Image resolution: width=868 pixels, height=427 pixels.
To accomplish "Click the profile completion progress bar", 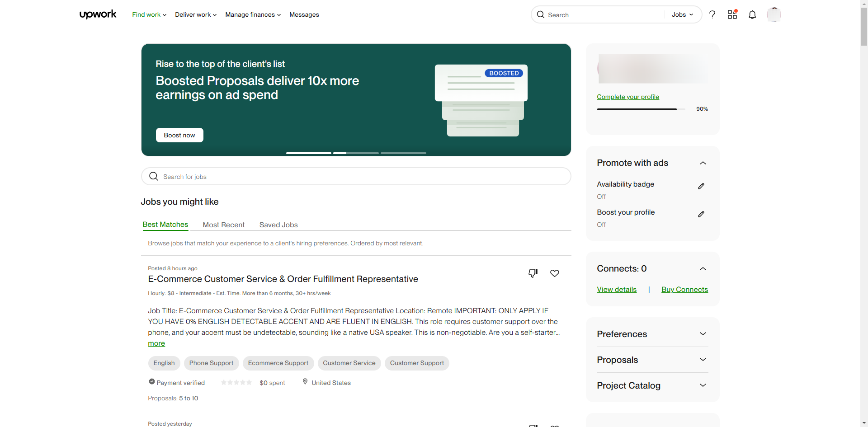I will [x=641, y=109].
